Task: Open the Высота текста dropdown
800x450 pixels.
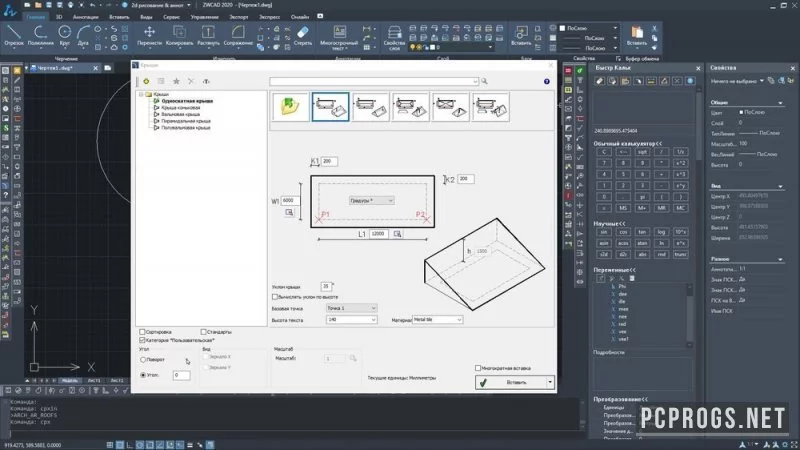Action: (352, 320)
